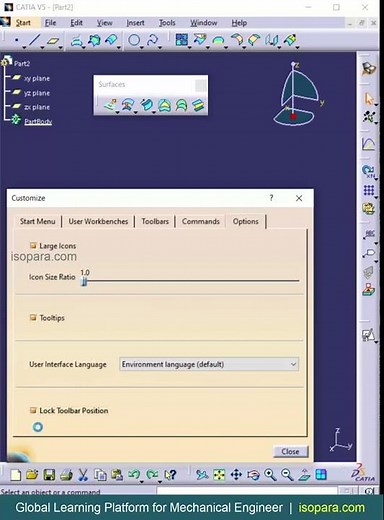Click the Extrude icon in Surfaces toolbar
The image size is (384, 520).
point(110,105)
